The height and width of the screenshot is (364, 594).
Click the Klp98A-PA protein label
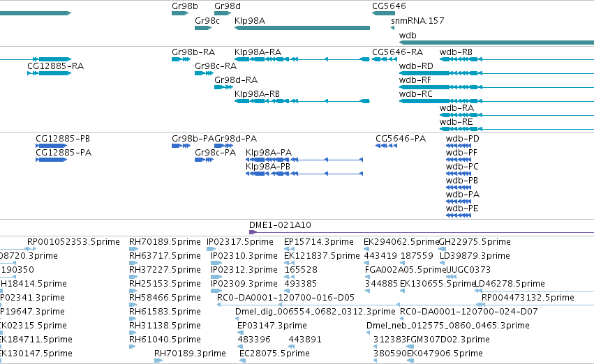(269, 153)
